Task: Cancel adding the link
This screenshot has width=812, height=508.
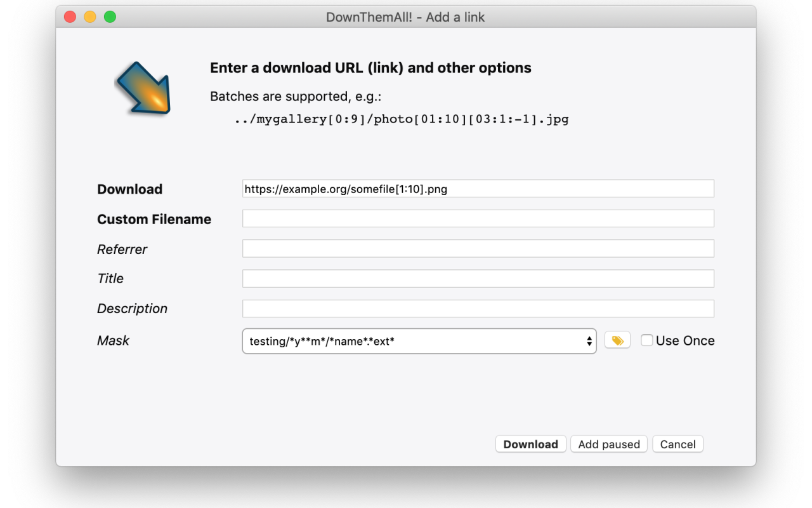Action: [678, 444]
